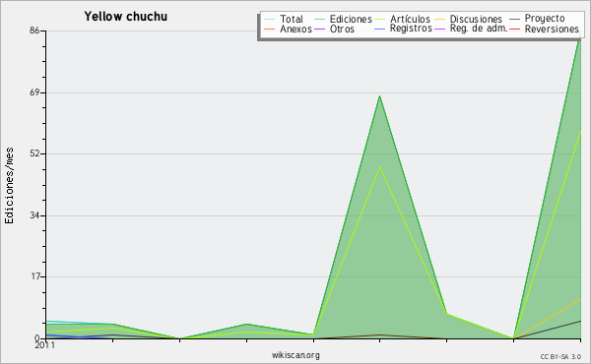
Task: Click the 'Total' legend label
Action: pos(291,19)
